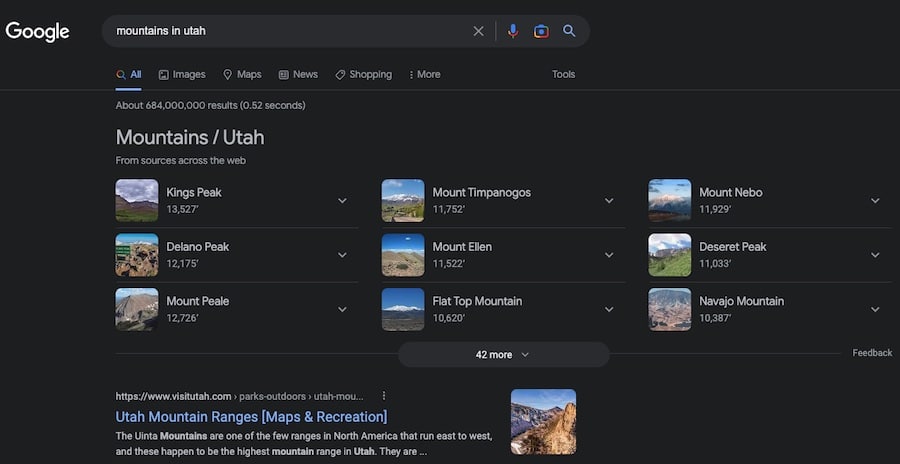Viewport: 900px width, 464px height.
Task: Open the More search categories menu
Action: tap(424, 74)
